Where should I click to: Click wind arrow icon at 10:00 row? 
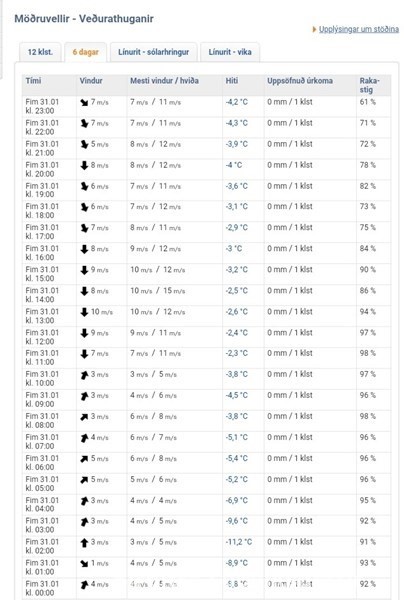[84, 375]
